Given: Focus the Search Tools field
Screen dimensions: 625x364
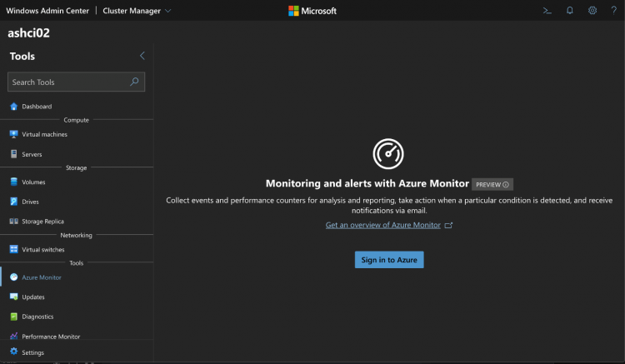Looking at the screenshot, I should click(76, 82).
